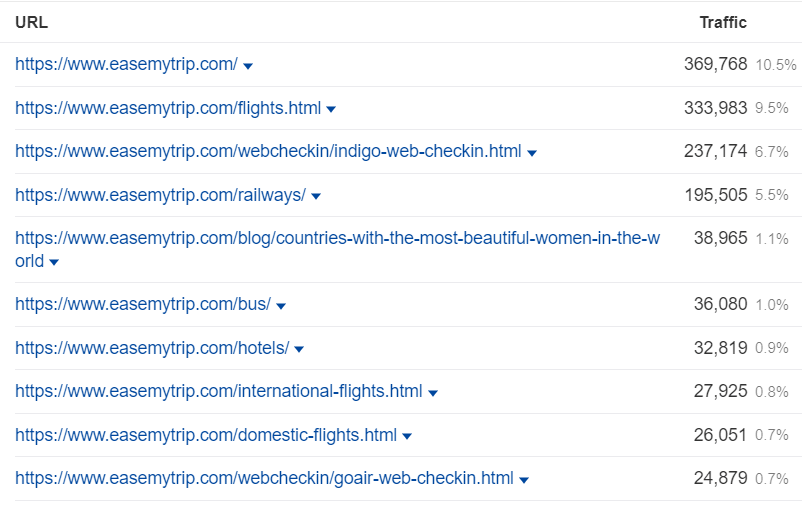Screen dimensions: 802x510
Task: Open the easemytrip.com homepage URL link
Action: tap(126, 64)
